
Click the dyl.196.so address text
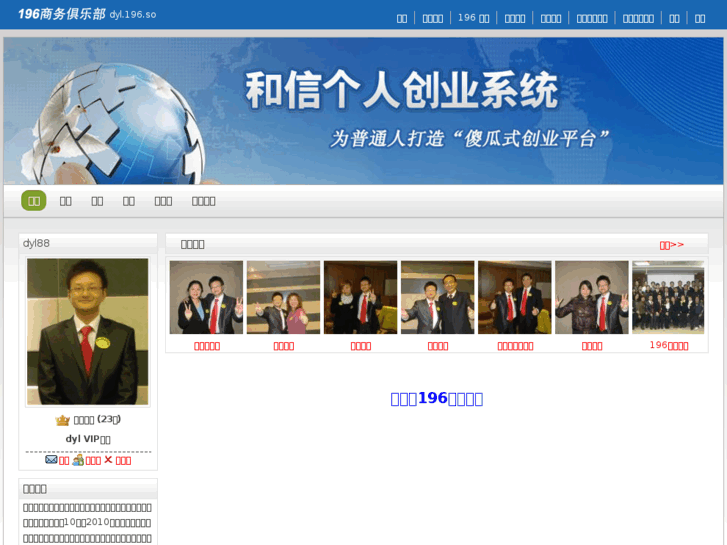click(x=133, y=14)
